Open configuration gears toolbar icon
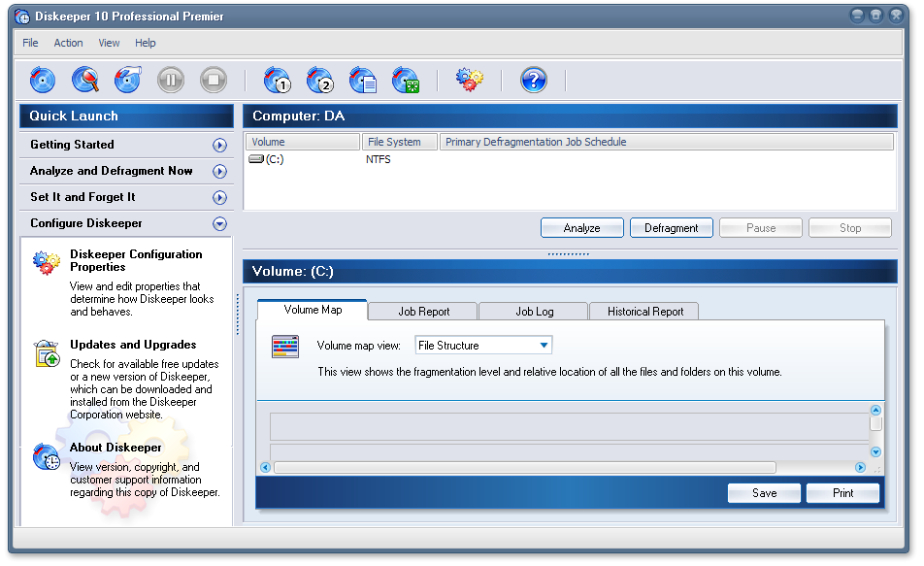Image resolution: width=924 pixels, height=566 pixels. pos(470,80)
